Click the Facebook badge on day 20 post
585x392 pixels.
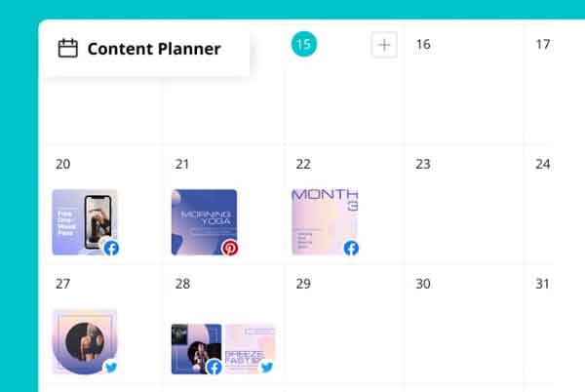click(111, 248)
